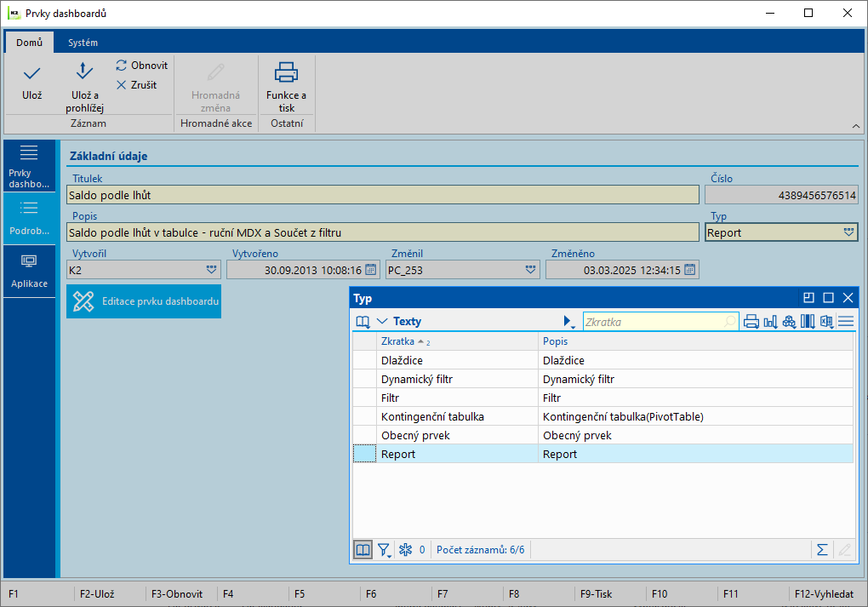Open the Vytvořil dropdown with K2
The height and width of the screenshot is (607, 868).
pyautogui.click(x=211, y=270)
